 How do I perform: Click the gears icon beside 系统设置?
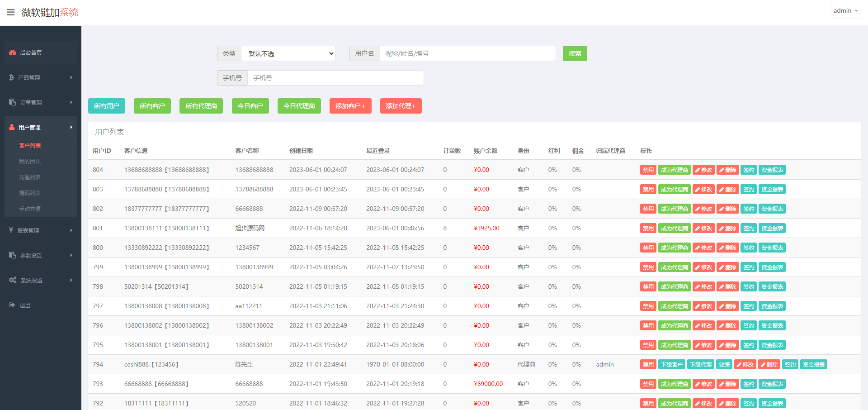(13, 280)
